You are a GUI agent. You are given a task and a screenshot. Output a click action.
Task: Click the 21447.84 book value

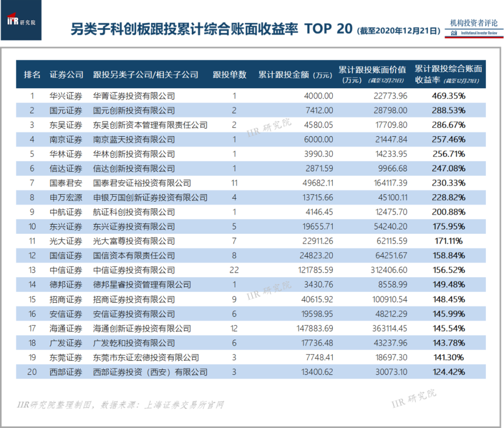coord(391,139)
